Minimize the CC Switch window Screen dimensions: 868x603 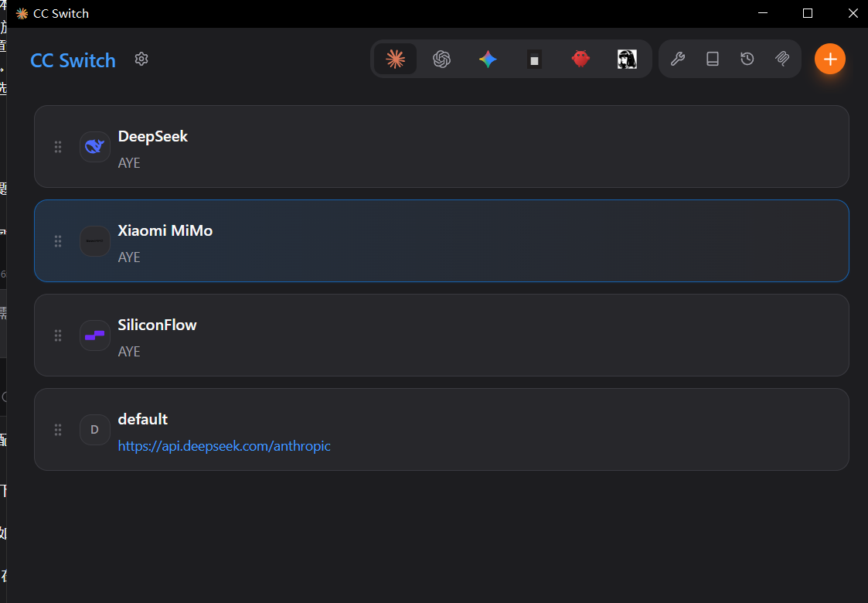pyautogui.click(x=763, y=13)
